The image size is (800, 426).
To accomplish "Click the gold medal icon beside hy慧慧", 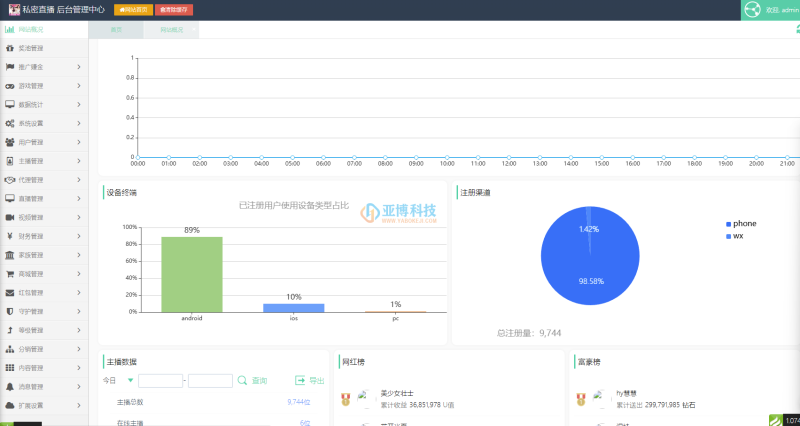I will point(581,399).
